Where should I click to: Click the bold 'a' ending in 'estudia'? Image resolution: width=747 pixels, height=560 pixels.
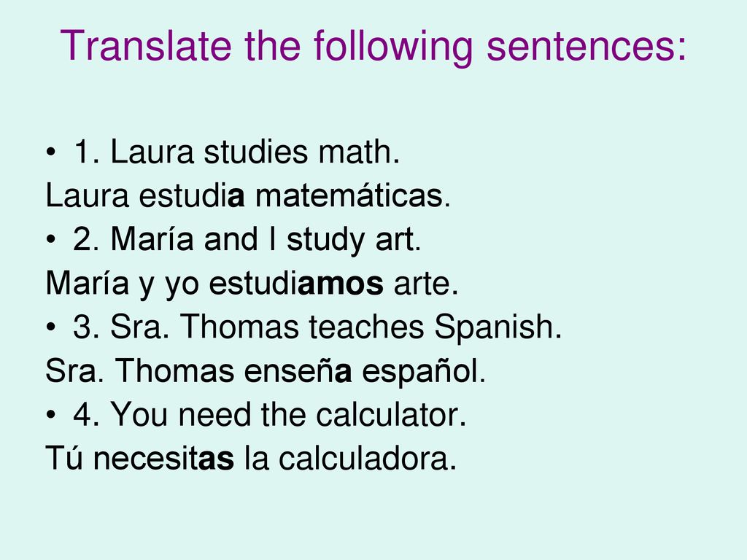[236, 197]
